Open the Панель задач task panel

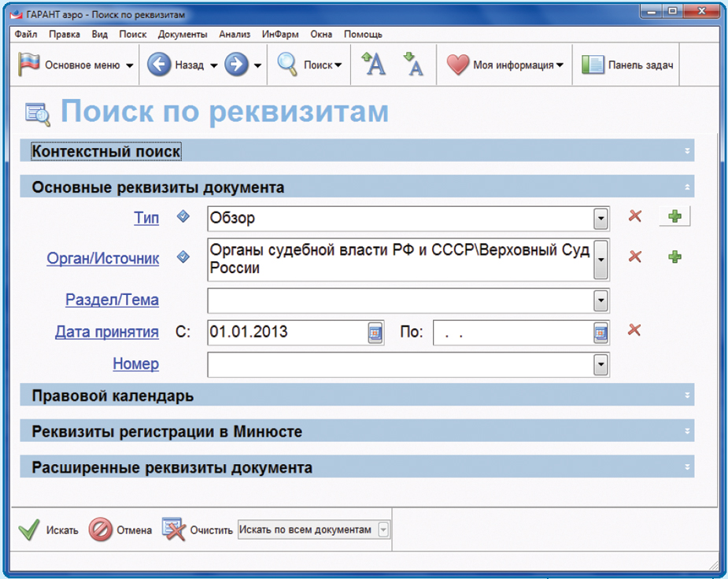(x=627, y=65)
